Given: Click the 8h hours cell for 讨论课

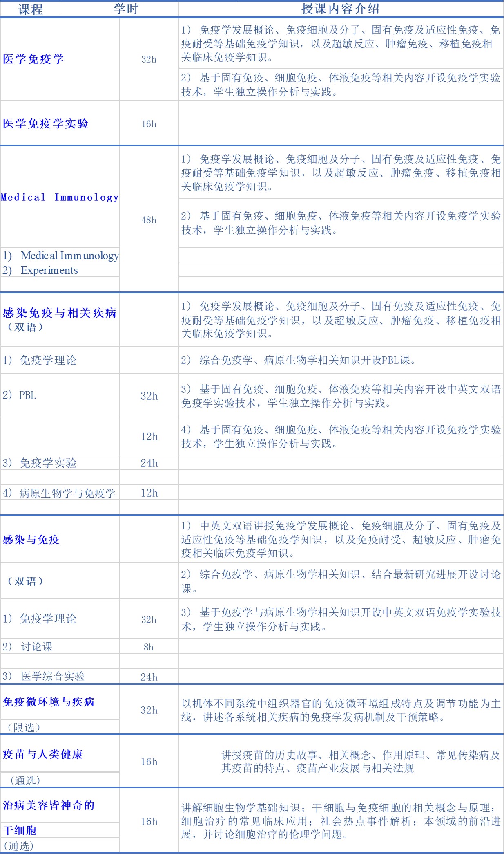Looking at the screenshot, I should pyautogui.click(x=149, y=647).
